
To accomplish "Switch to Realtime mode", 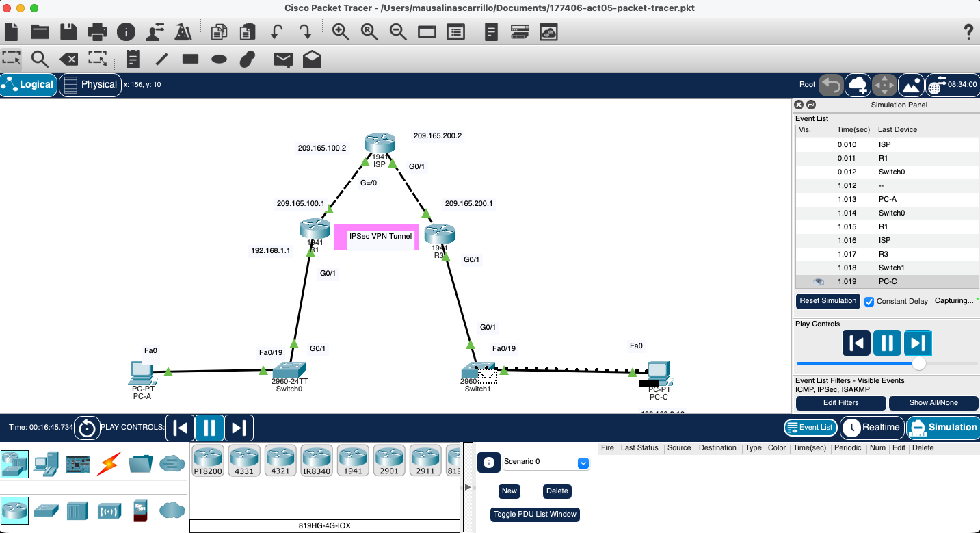I will (x=871, y=428).
